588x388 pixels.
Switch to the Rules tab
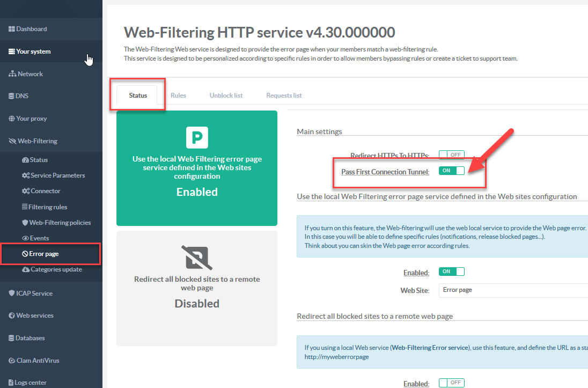click(x=178, y=96)
